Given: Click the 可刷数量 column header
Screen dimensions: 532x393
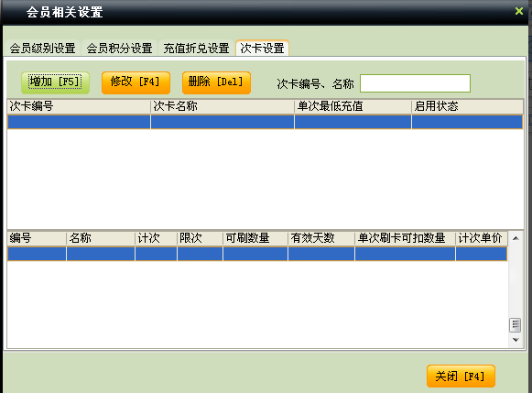Looking at the screenshot, I should click(255, 238).
